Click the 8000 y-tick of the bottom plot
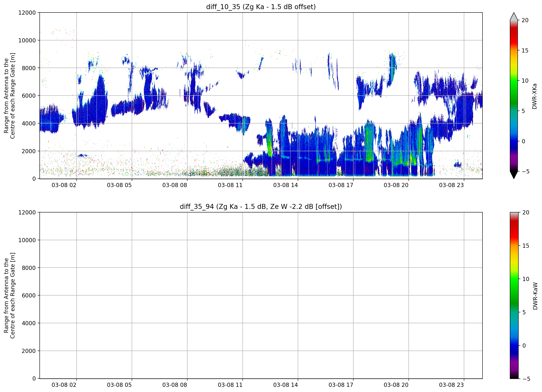The image size is (542, 392). pyautogui.click(x=29, y=268)
